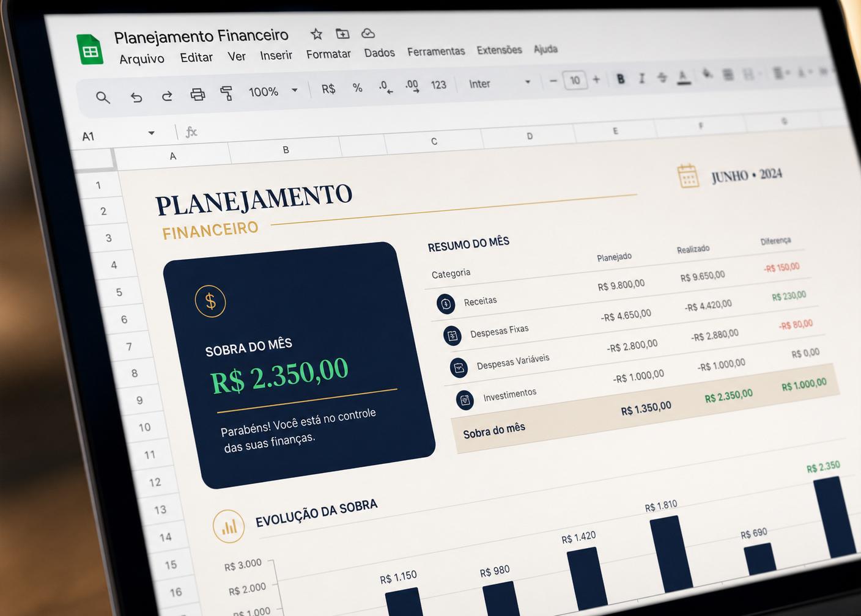Click the document title Planejamento Financeiro
The height and width of the screenshot is (616, 861).
(201, 37)
